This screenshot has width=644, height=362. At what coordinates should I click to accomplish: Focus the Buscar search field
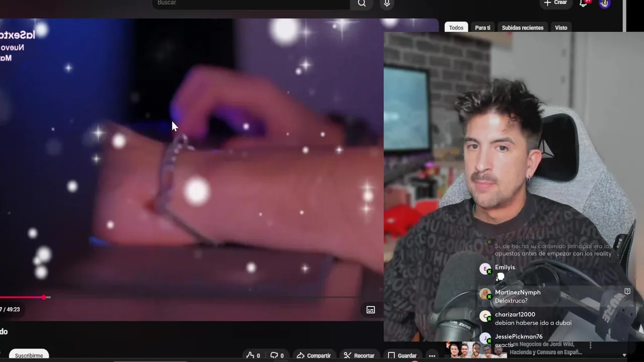pos(251,4)
